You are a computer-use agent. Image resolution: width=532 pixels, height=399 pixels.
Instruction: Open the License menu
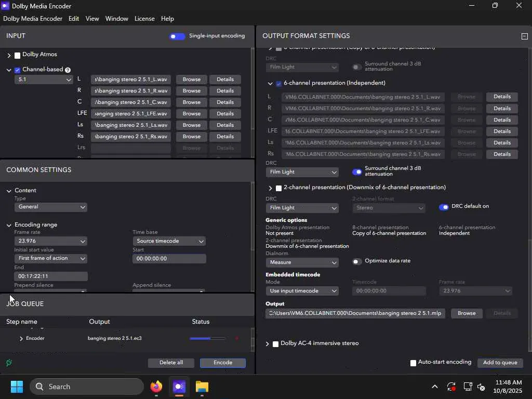pyautogui.click(x=144, y=19)
